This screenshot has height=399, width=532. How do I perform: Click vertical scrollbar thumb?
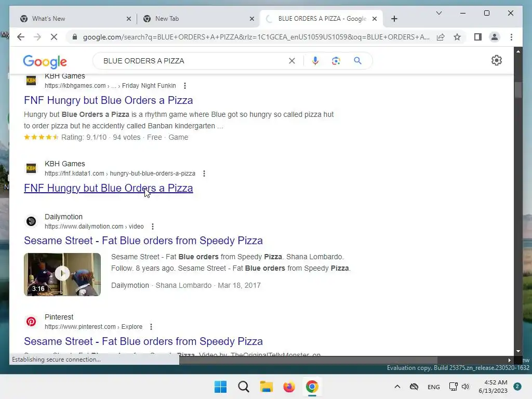(x=518, y=90)
